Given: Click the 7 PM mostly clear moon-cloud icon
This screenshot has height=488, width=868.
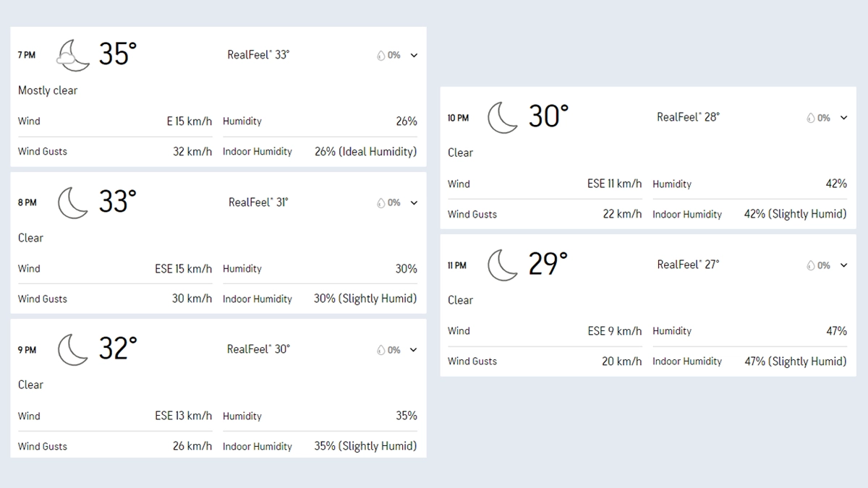Looking at the screenshot, I should click(x=73, y=55).
